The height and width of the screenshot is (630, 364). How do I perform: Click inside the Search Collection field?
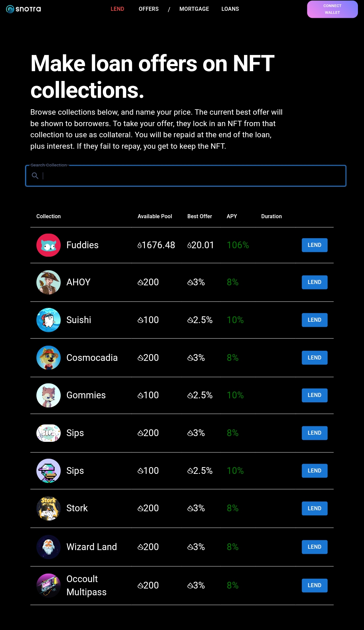click(185, 176)
